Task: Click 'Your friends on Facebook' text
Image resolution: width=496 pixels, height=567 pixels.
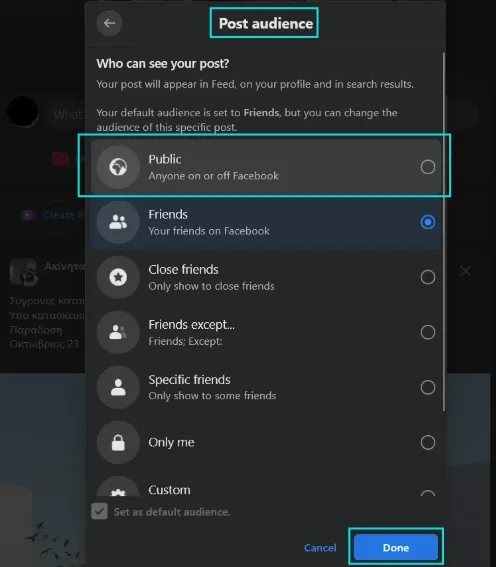Action: click(209, 231)
